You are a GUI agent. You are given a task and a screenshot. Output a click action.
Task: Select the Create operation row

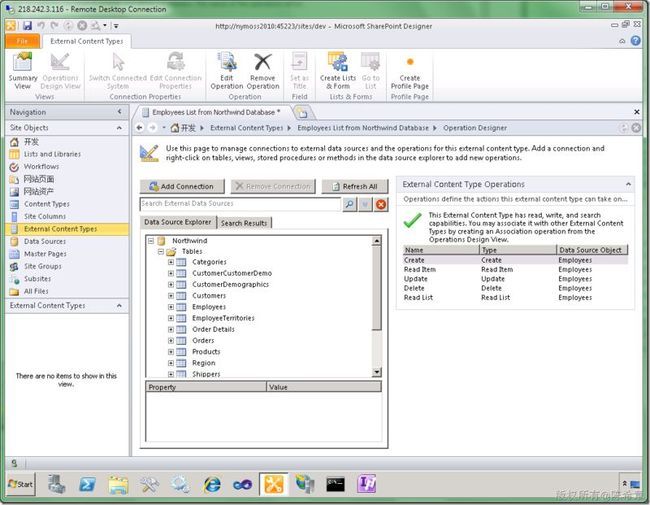tap(515, 260)
